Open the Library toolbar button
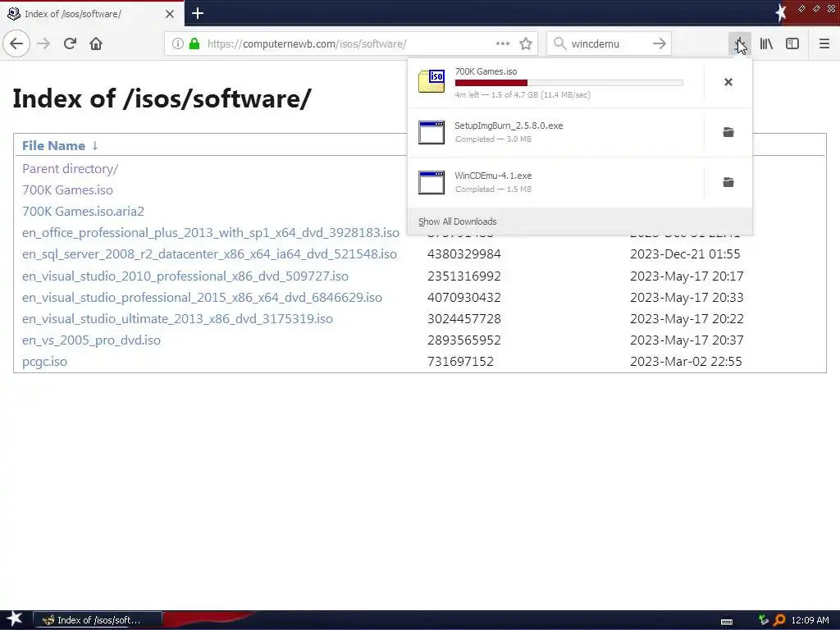The image size is (840, 630). coord(766,43)
